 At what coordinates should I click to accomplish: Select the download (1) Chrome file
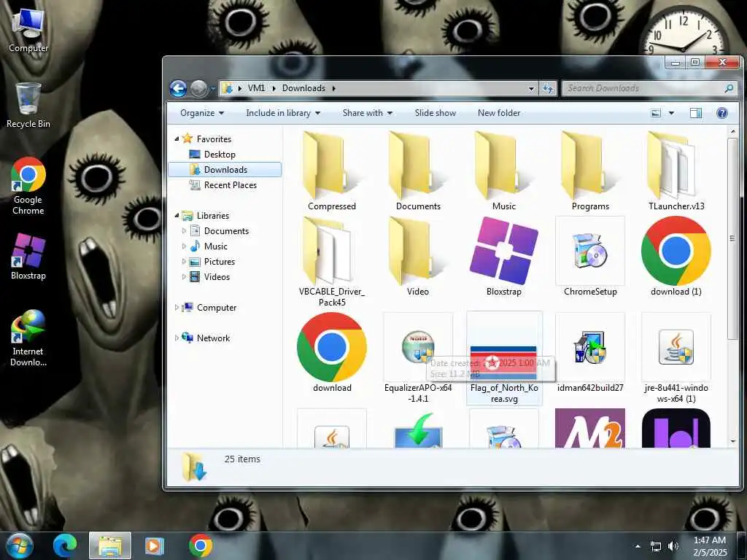676,256
